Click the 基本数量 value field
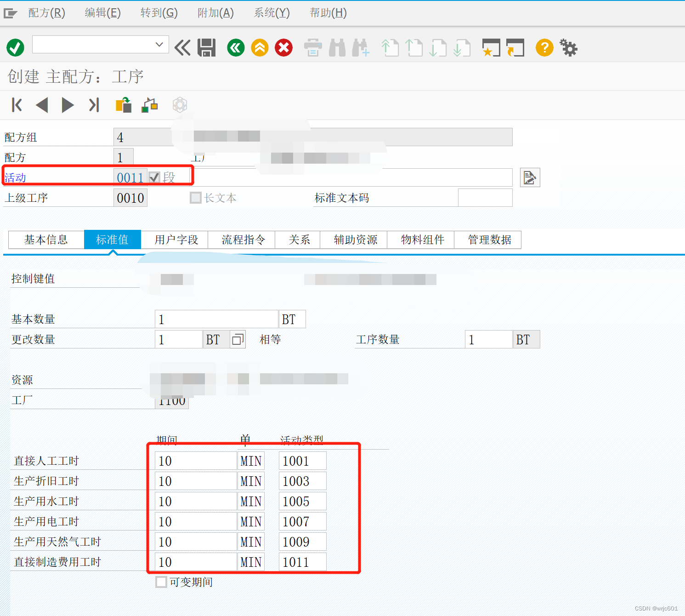The image size is (685, 616). [216, 319]
